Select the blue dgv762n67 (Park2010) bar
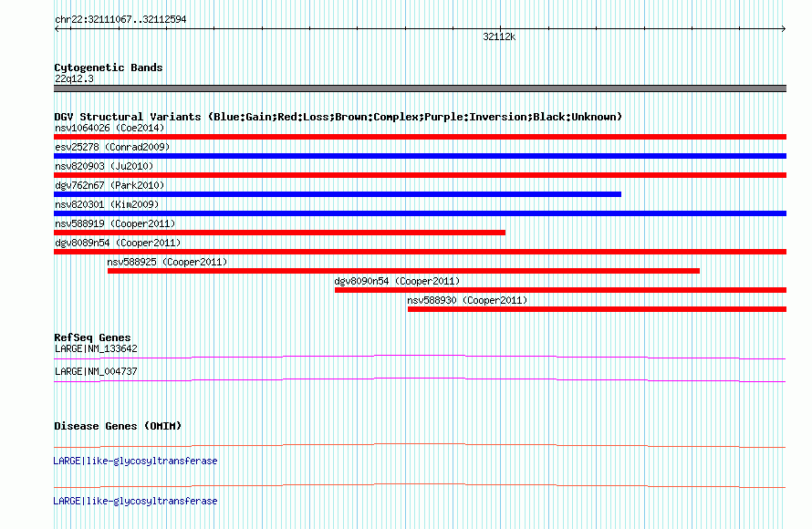This screenshot has height=529, width=812. (338, 194)
